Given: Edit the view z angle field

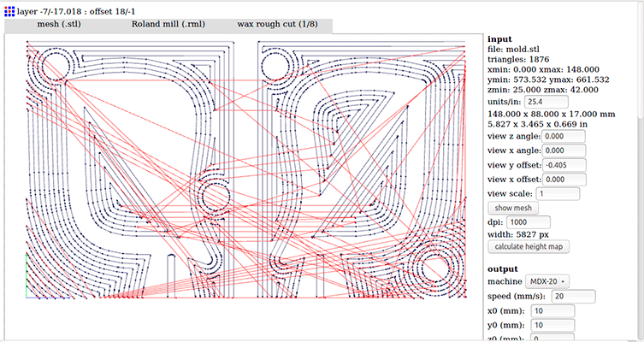Looking at the screenshot, I should (564, 136).
